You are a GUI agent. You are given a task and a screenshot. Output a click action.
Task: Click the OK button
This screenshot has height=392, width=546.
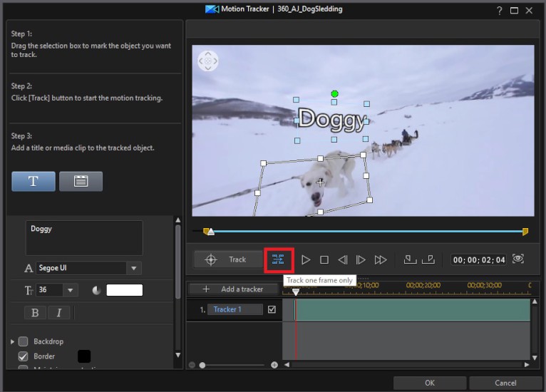pos(430,383)
